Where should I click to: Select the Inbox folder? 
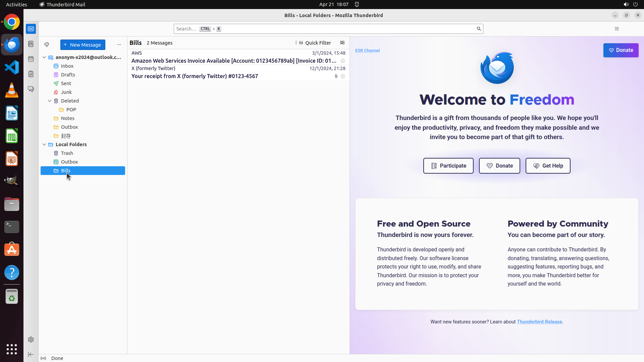pyautogui.click(x=67, y=66)
